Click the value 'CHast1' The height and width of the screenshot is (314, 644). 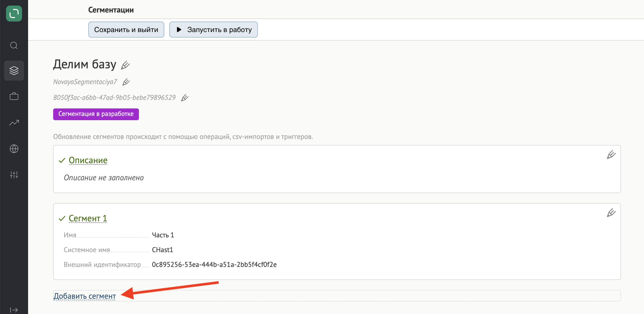pyautogui.click(x=163, y=250)
